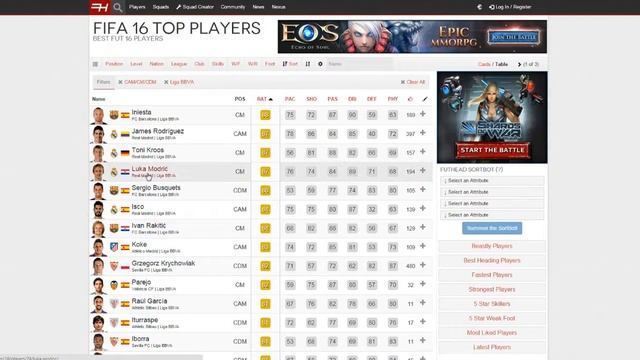Open the search magnifier icon
The height and width of the screenshot is (360, 640).
pyautogui.click(x=118, y=7)
